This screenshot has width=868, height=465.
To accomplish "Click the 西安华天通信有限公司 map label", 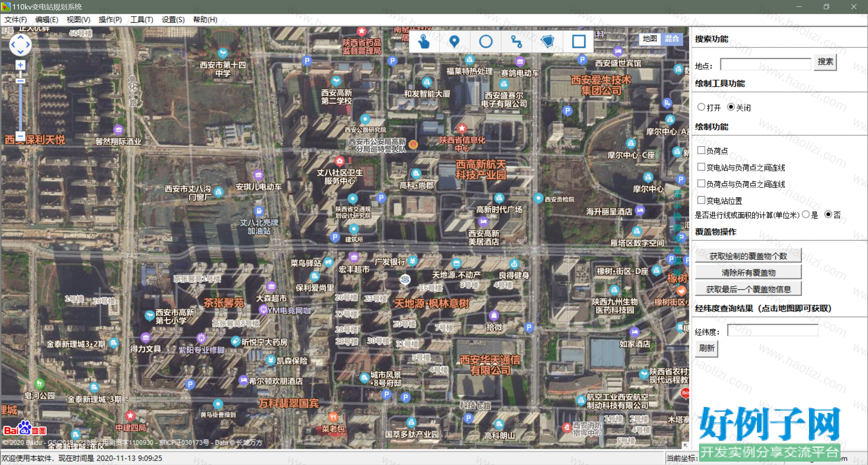I will (x=490, y=365).
